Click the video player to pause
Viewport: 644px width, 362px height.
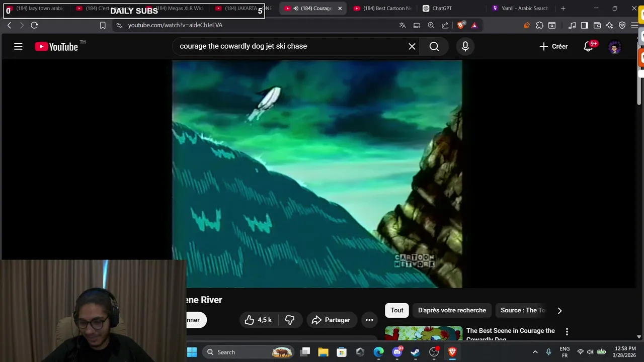(317, 174)
